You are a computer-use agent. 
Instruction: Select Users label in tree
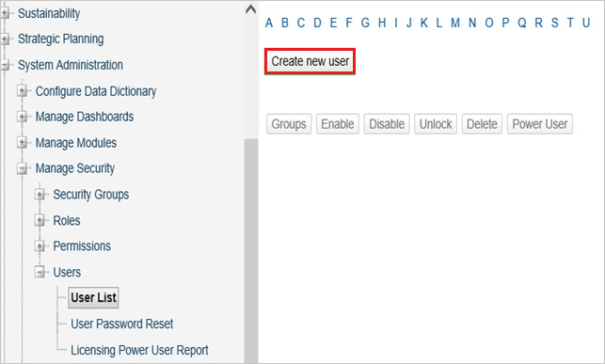coord(67,272)
